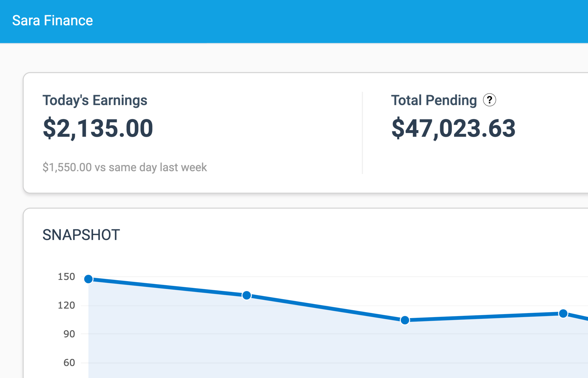Click the lowest visible chart data point
The height and width of the screenshot is (378, 588).
[405, 320]
